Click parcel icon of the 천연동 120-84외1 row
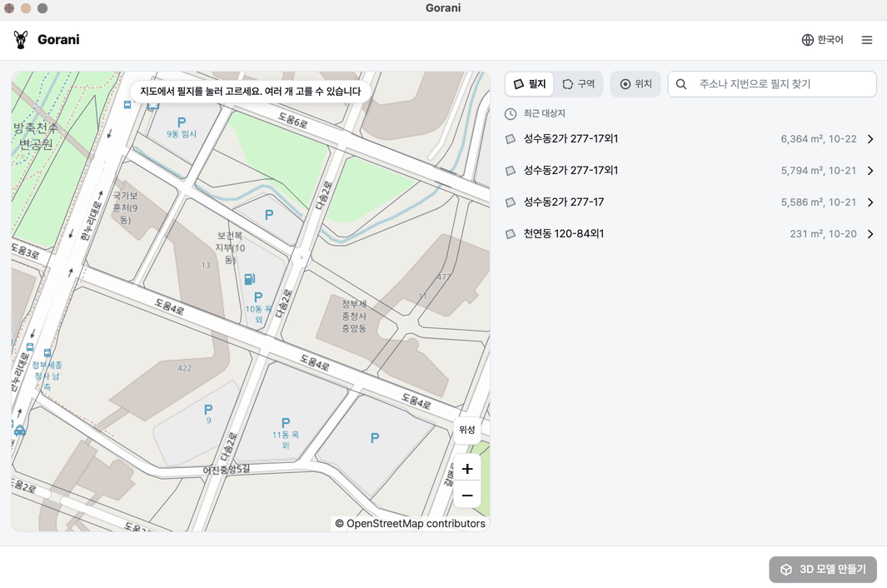Image resolution: width=887 pixels, height=588 pixels. 511,234
